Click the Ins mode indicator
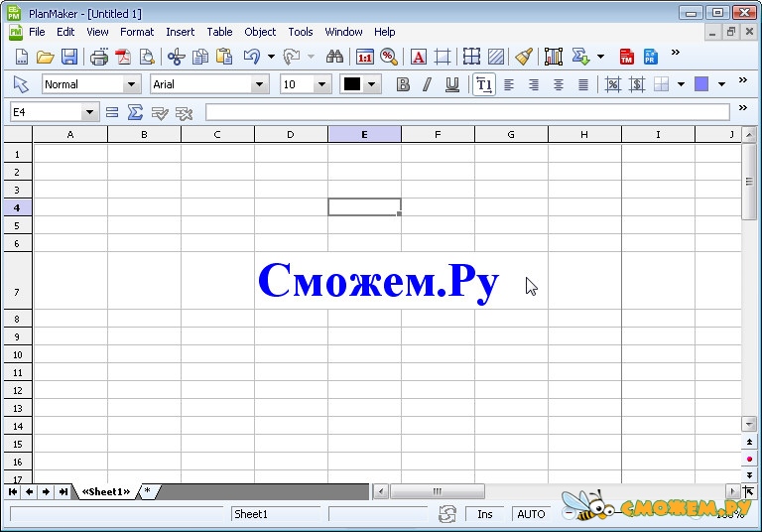The height and width of the screenshot is (532, 762). coord(484,514)
